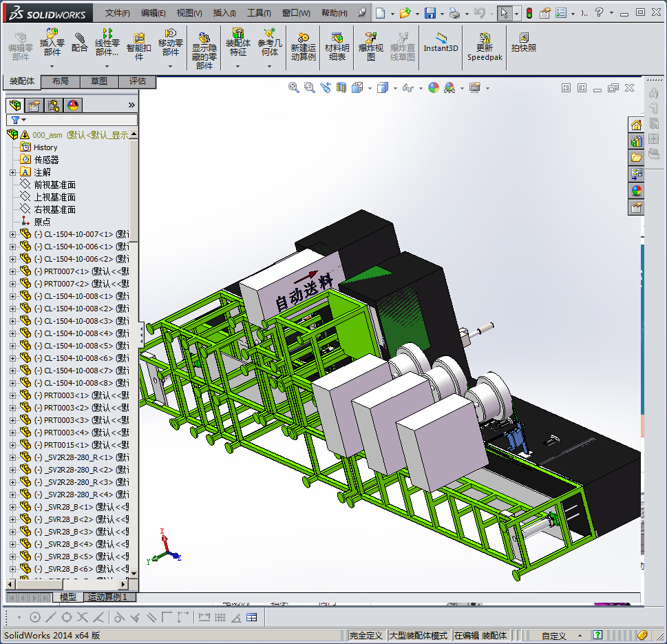Image resolution: width=667 pixels, height=644 pixels.
Task: Open FeatureManager design tree tab
Action: point(15,105)
